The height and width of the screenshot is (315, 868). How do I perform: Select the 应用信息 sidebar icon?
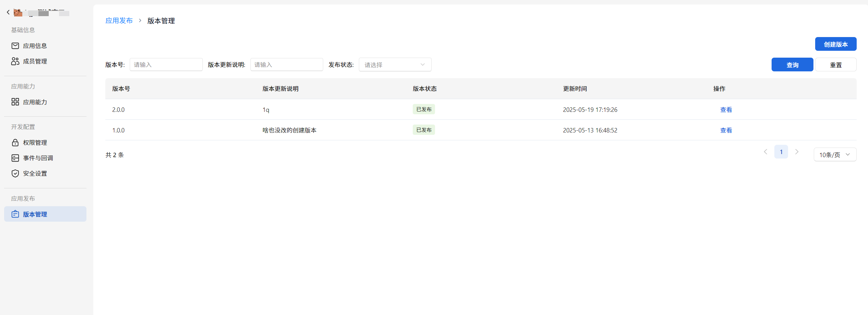pyautogui.click(x=15, y=46)
